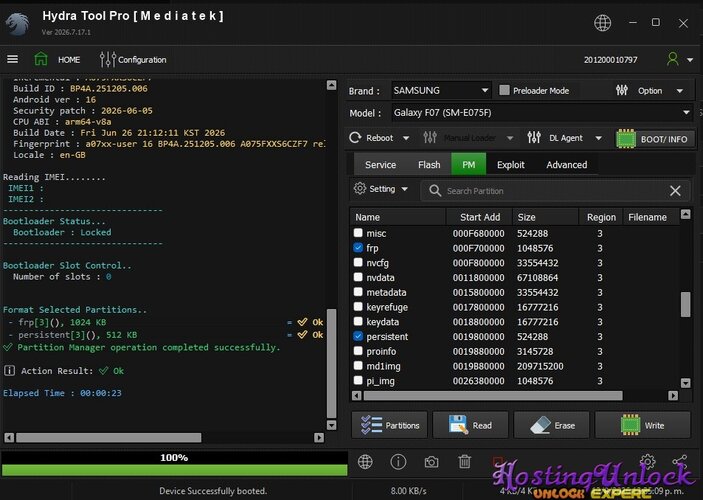Expand the Manual Loader dropdown arrow

510,138
